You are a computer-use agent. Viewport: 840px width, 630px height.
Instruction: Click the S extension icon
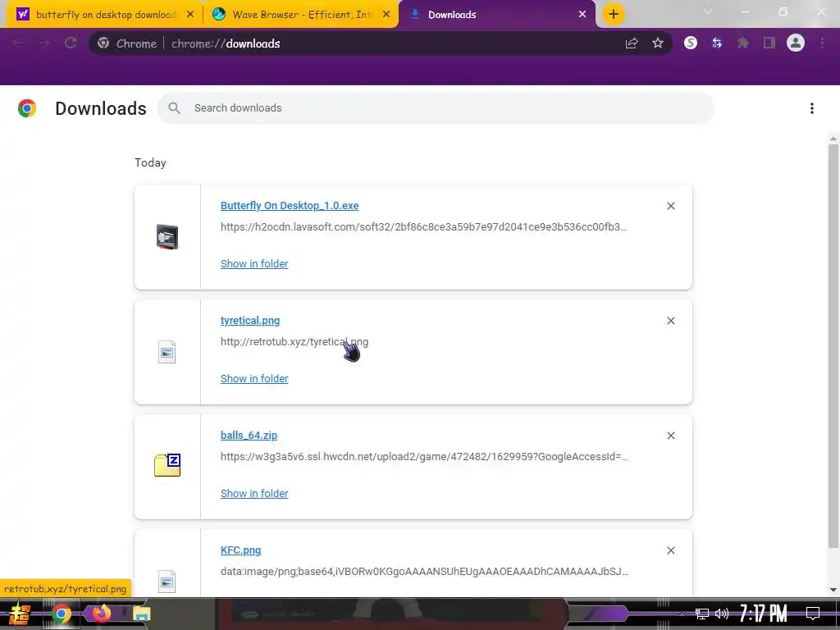[691, 43]
